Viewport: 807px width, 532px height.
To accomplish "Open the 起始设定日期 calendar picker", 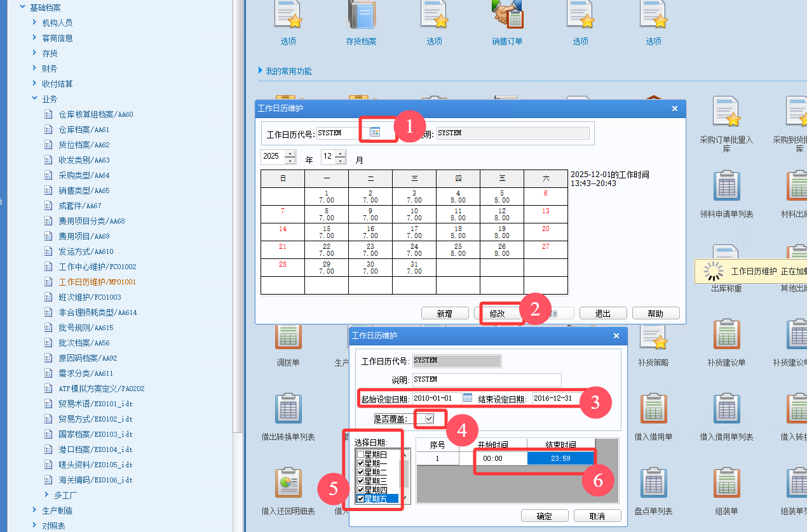I will [468, 398].
